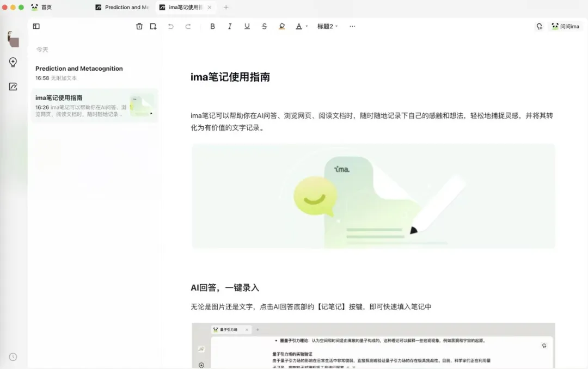Click the paragraph starting 无论是图片还是文字

(x=311, y=307)
